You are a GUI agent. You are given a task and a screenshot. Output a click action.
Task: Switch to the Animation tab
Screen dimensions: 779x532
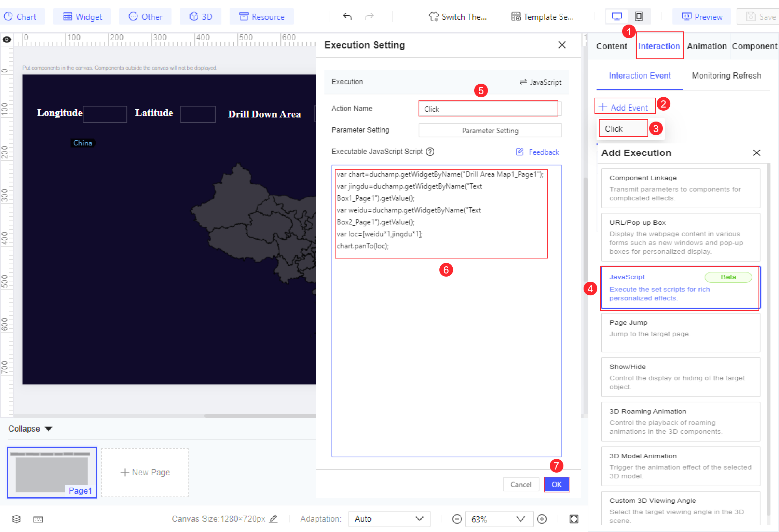[x=707, y=46]
